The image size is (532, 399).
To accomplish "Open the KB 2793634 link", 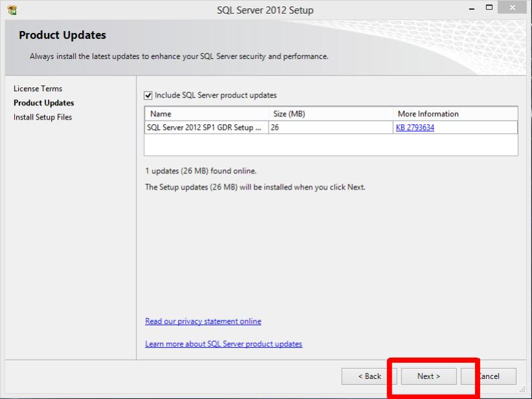I will (x=415, y=127).
